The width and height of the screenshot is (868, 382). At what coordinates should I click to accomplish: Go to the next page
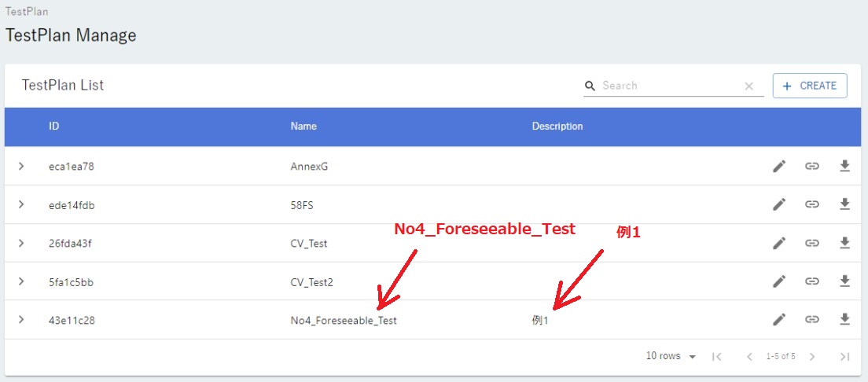click(x=812, y=357)
